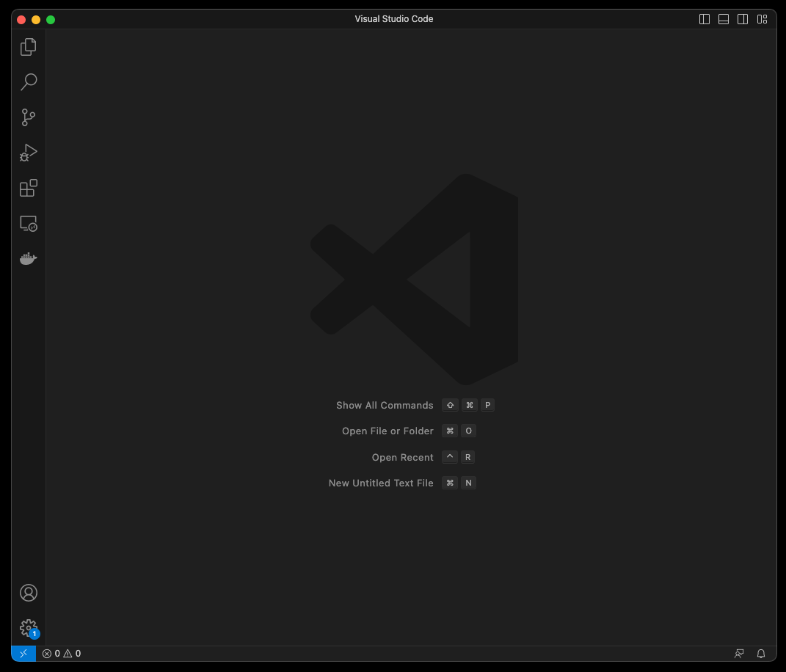Open the Source Control view
The height and width of the screenshot is (672, 786).
pos(29,117)
